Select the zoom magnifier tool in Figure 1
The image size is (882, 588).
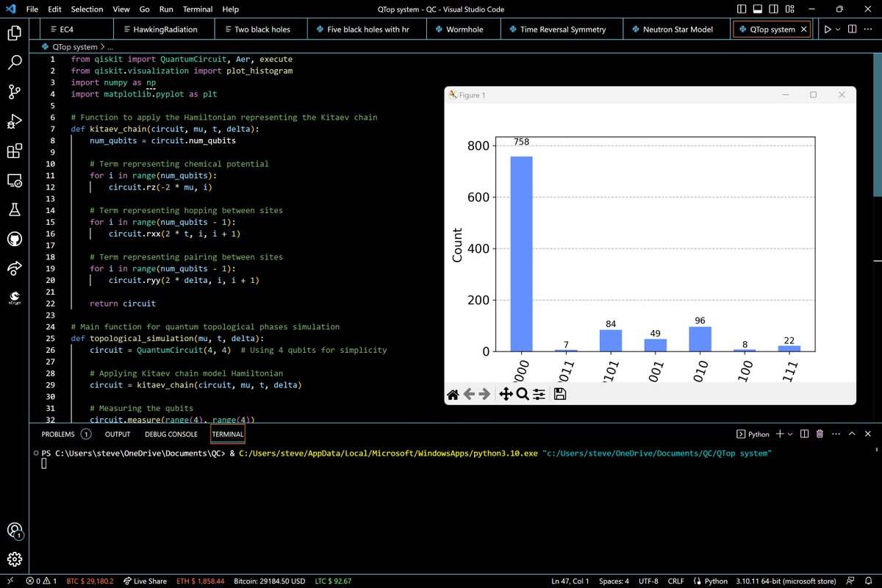[x=523, y=395]
